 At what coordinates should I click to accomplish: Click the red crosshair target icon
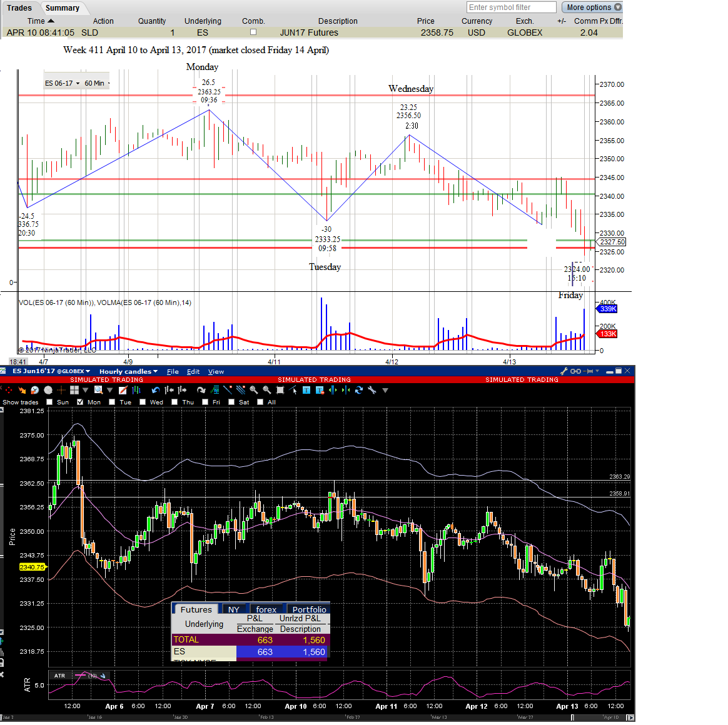(x=9, y=390)
